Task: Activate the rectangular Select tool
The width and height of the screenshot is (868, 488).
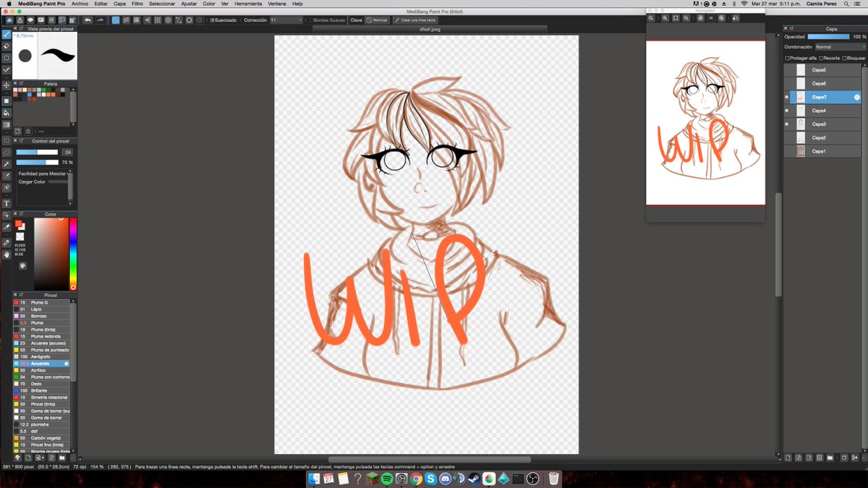Action: 6,140
